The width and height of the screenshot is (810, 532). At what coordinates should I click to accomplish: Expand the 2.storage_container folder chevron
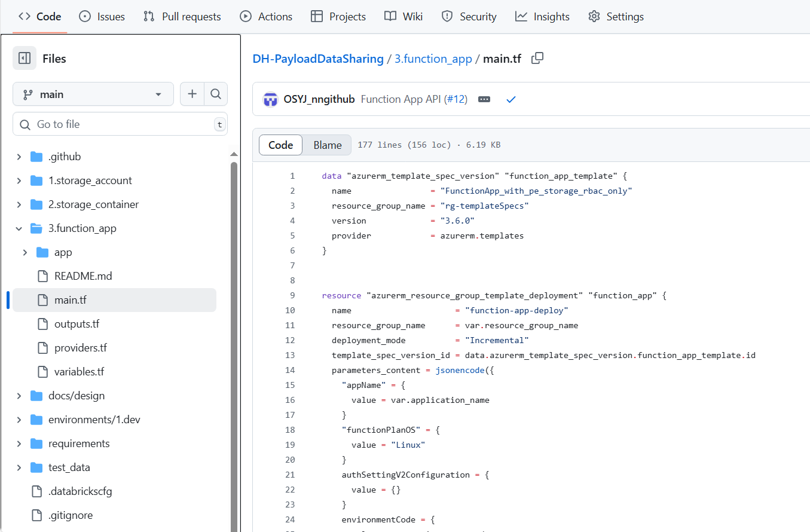click(x=19, y=204)
